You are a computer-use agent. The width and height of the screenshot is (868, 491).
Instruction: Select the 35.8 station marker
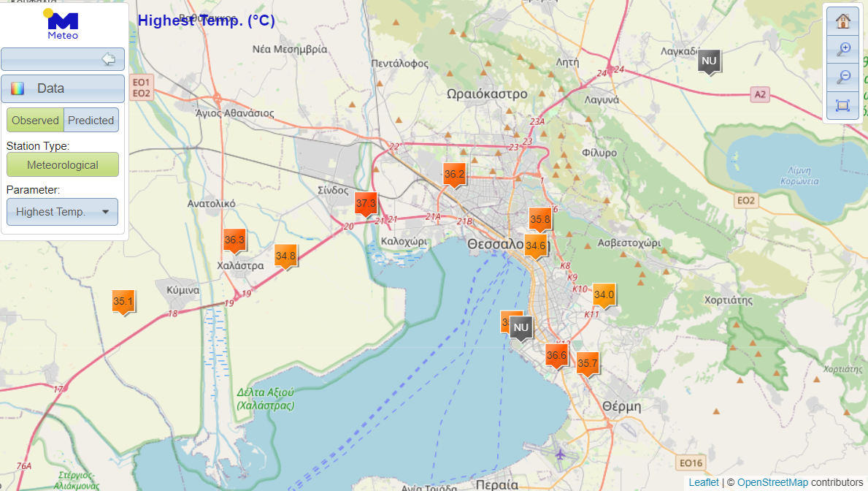[539, 221]
